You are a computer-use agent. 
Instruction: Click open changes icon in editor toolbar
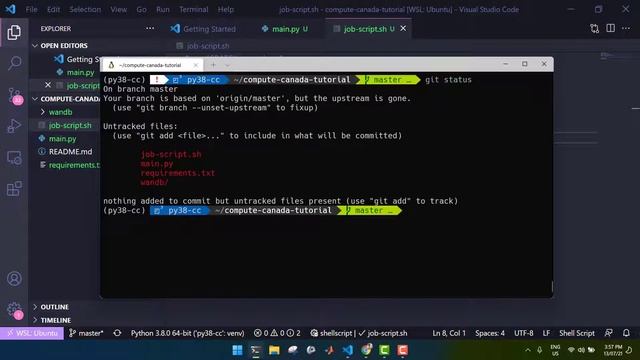[594, 29]
